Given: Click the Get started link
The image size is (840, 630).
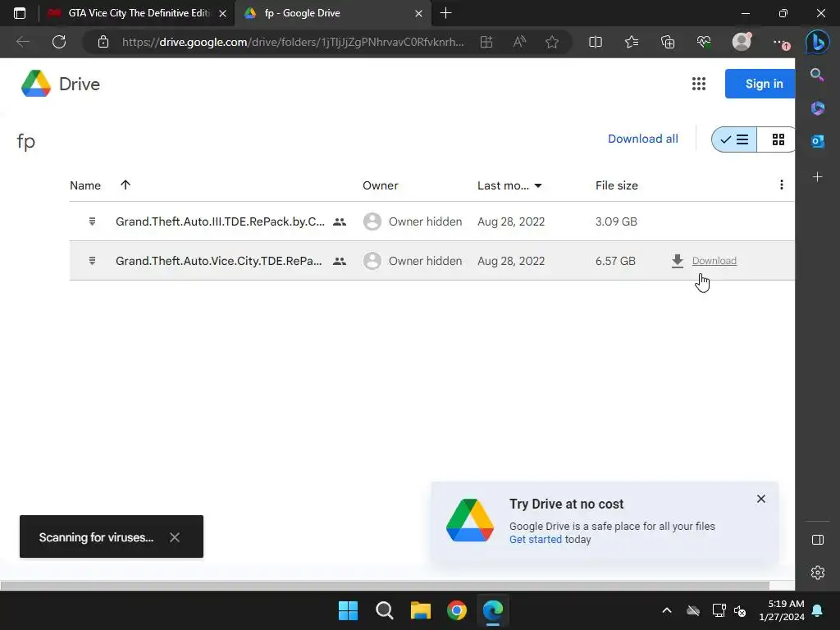Looking at the screenshot, I should [x=535, y=540].
